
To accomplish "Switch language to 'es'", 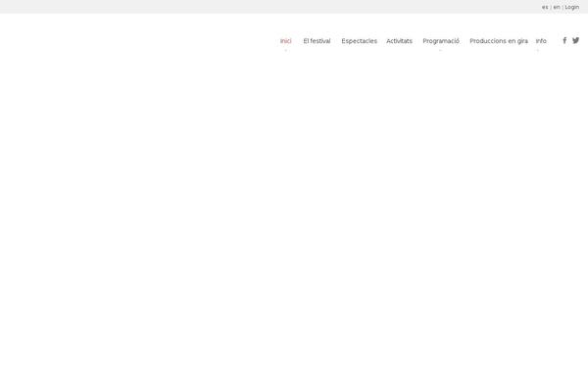I will 545,7.
